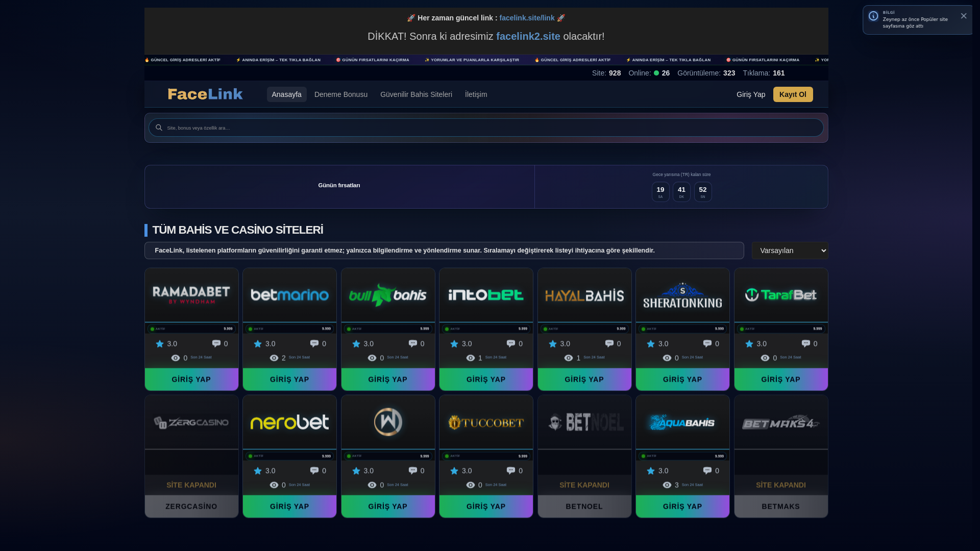The height and width of the screenshot is (551, 980).
Task: Click star rating icon on Ramadabet card
Action: click(x=160, y=344)
